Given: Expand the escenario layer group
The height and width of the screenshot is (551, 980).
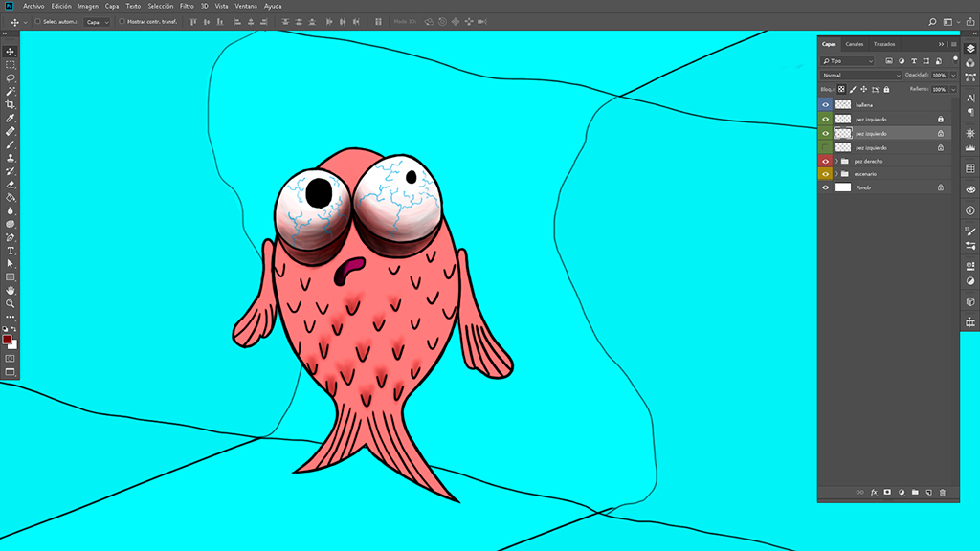Looking at the screenshot, I should (835, 174).
